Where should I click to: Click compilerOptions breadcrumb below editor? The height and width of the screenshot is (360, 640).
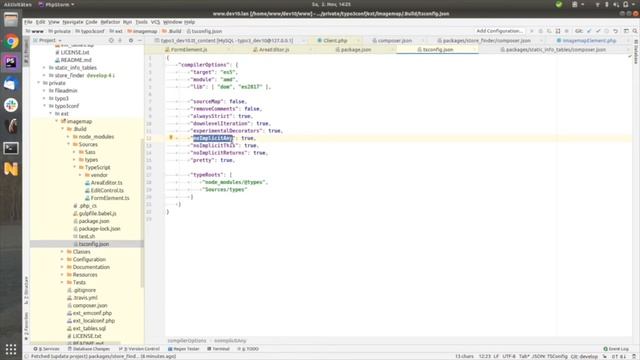point(187,340)
